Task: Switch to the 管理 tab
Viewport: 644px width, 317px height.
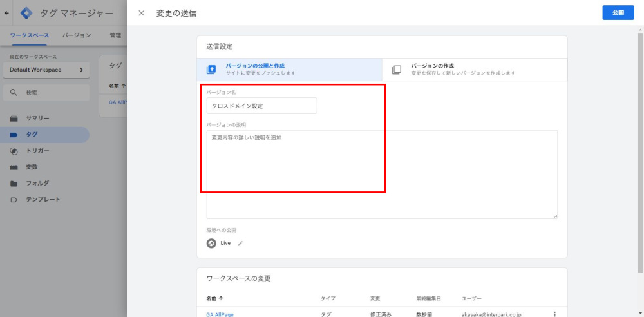Action: [115, 35]
